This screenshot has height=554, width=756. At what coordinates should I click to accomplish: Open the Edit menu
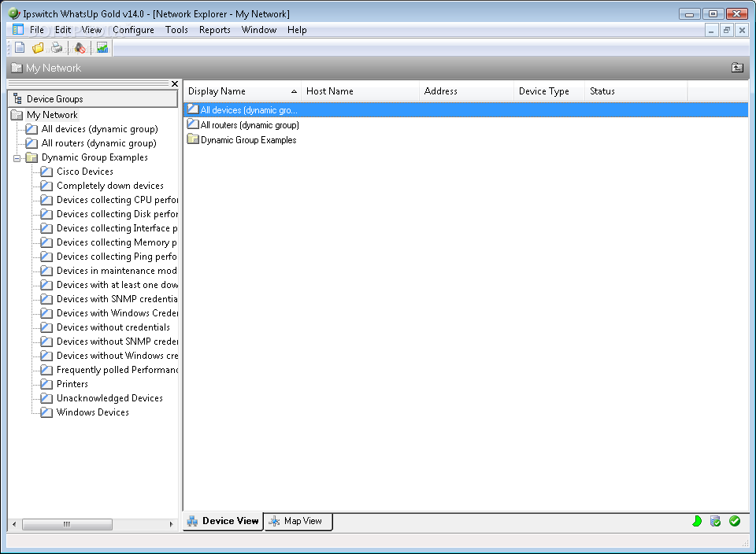[63, 30]
